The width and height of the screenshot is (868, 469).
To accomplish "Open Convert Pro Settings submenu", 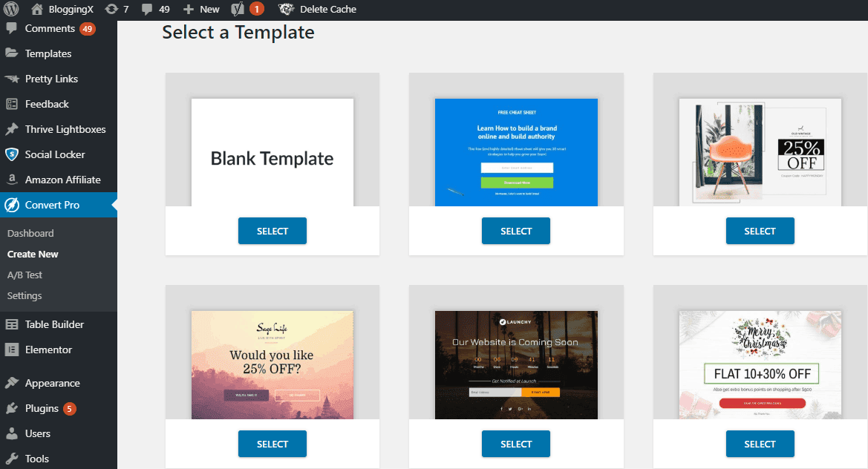I will click(25, 296).
